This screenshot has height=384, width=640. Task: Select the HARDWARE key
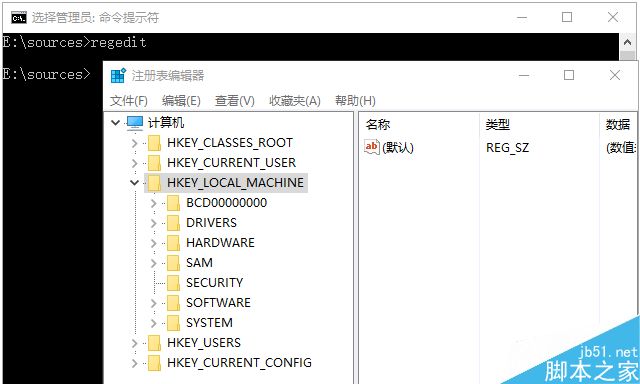pyautogui.click(x=220, y=243)
